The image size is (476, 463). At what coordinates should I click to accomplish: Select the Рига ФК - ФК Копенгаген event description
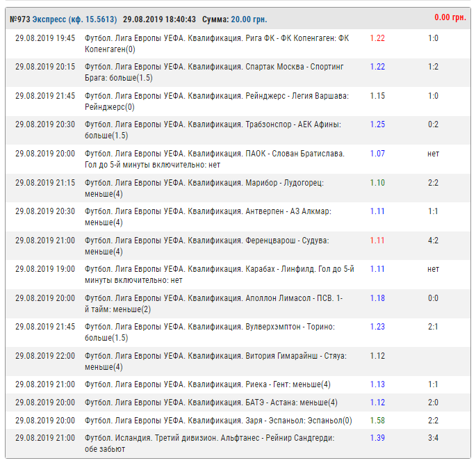pyautogui.click(x=217, y=44)
